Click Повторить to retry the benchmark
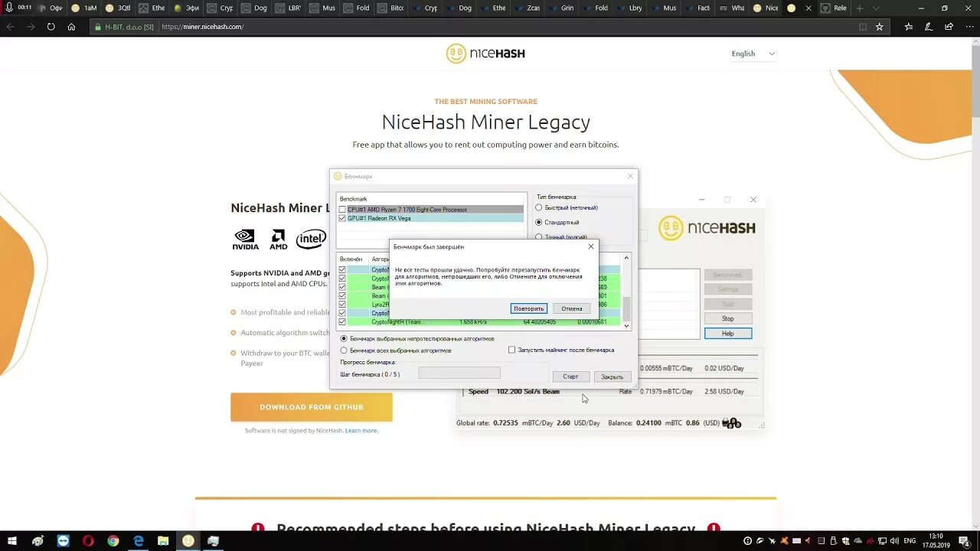 [528, 308]
